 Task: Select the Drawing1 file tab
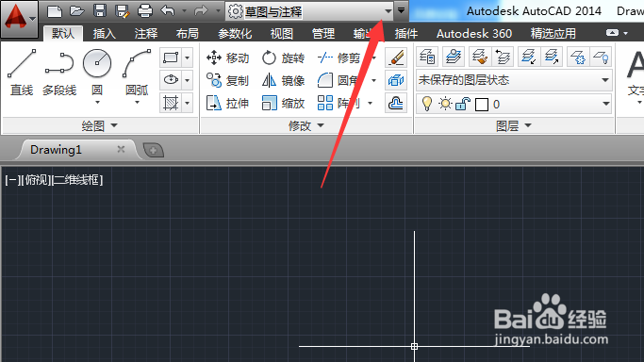pyautogui.click(x=56, y=149)
